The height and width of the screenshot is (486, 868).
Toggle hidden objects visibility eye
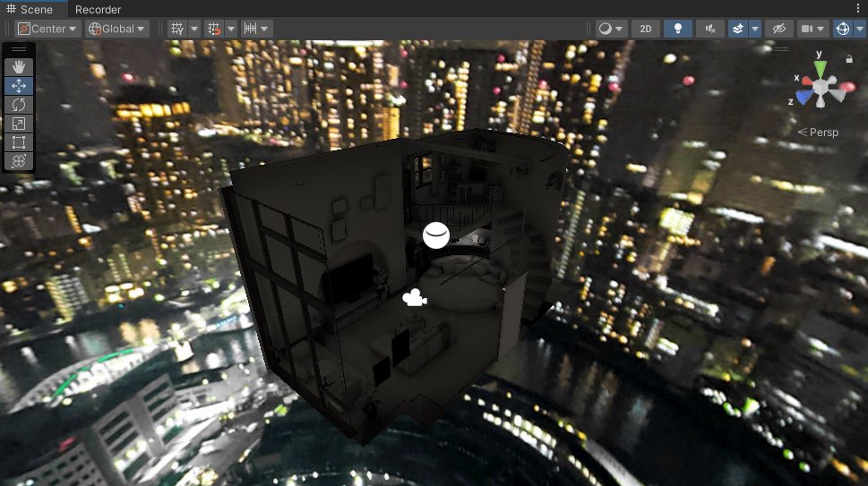click(x=779, y=29)
